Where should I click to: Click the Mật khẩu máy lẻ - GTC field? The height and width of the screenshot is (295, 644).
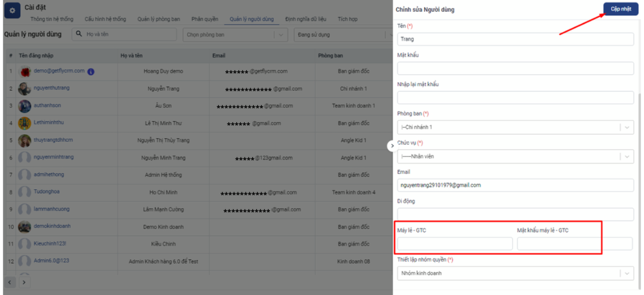coord(559,244)
